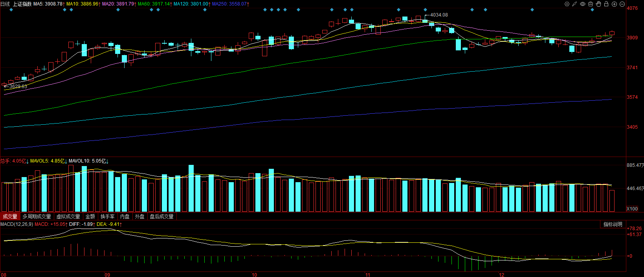Toggle the chart lock icon
644x277 pixels.
[x=606, y=4]
